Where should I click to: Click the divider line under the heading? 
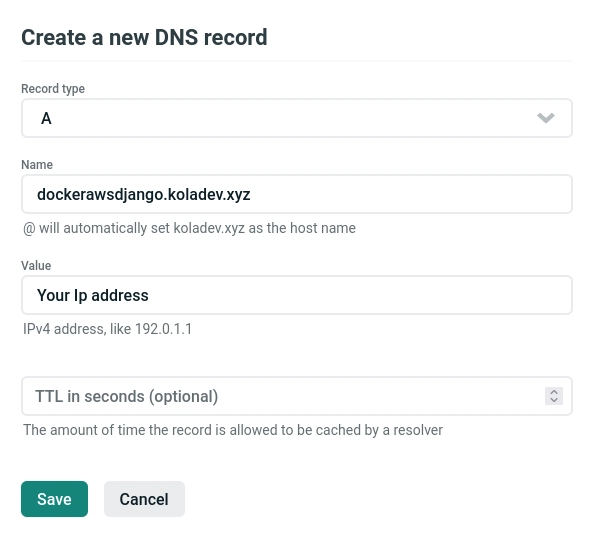297,61
